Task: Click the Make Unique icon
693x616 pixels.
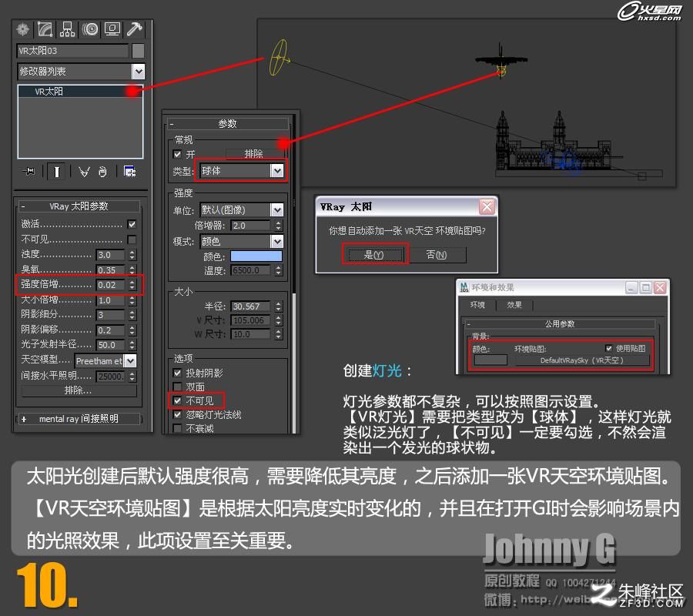Action: pos(84,171)
